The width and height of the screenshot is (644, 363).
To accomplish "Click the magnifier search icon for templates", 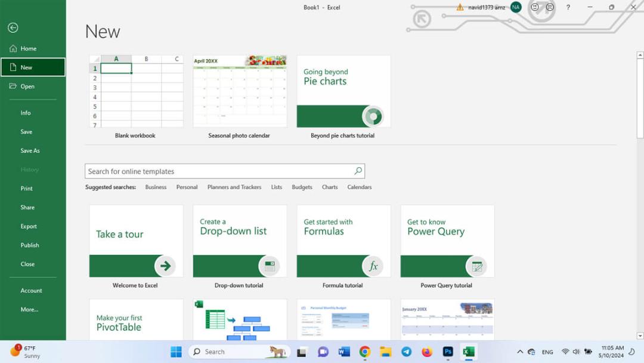I will [x=358, y=171].
